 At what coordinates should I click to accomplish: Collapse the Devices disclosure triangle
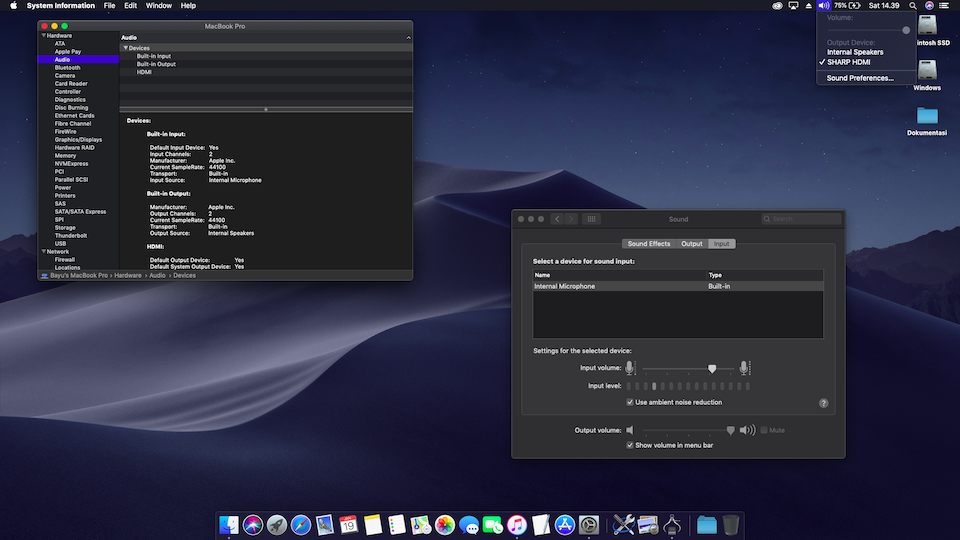(126, 48)
